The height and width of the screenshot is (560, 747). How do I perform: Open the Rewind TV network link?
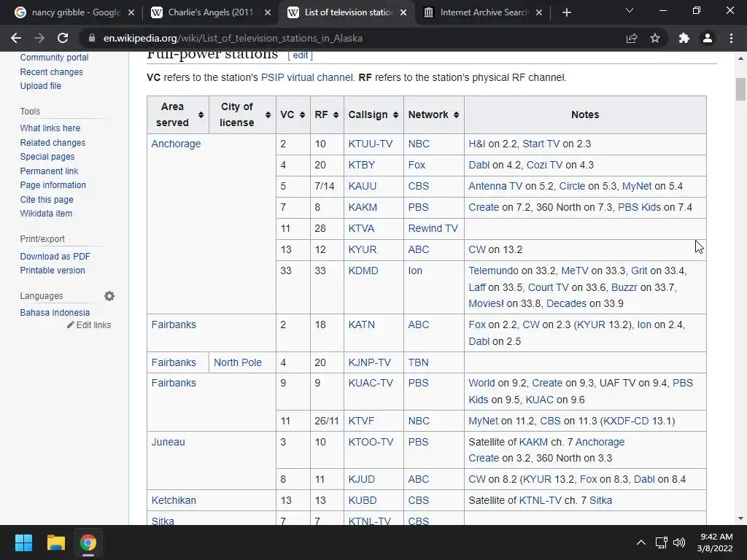click(x=433, y=228)
